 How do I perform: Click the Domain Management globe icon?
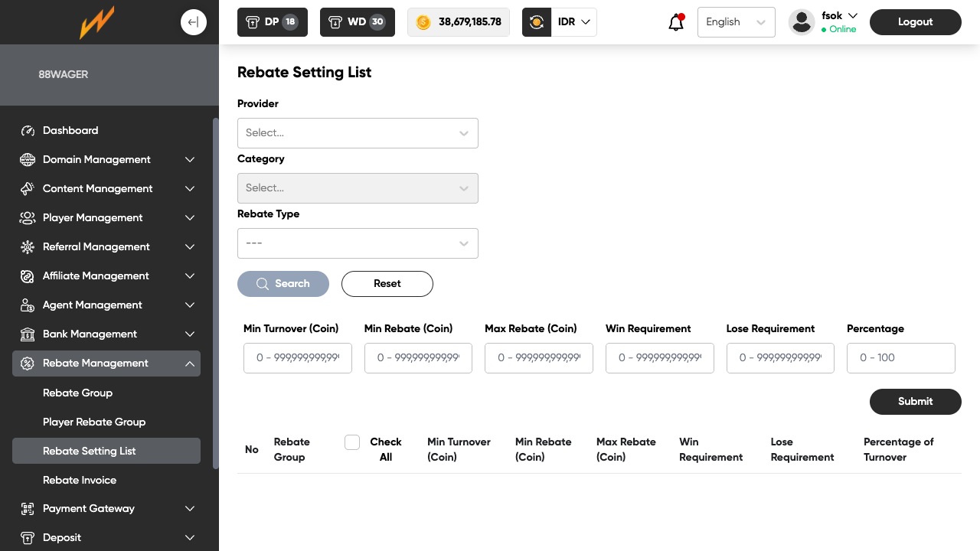pyautogui.click(x=28, y=160)
